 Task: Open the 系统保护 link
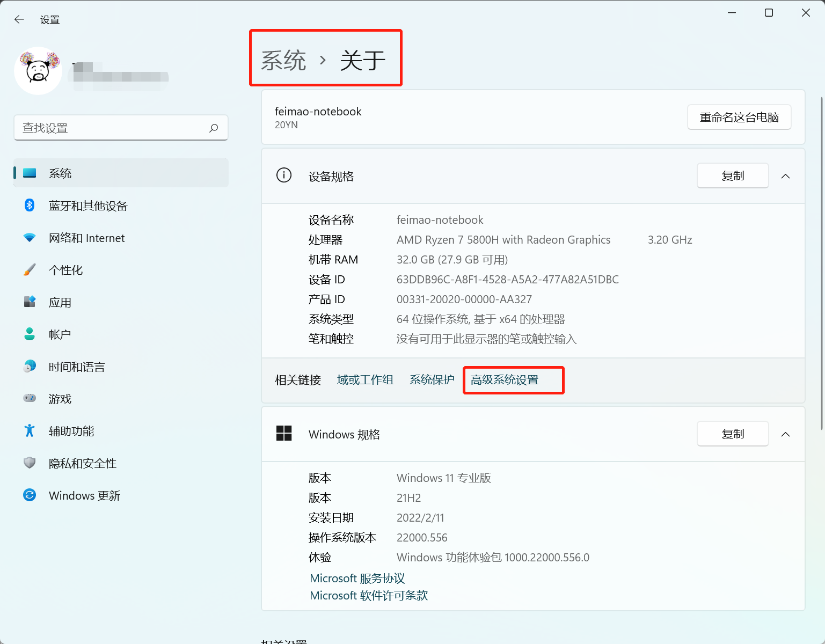pos(432,380)
